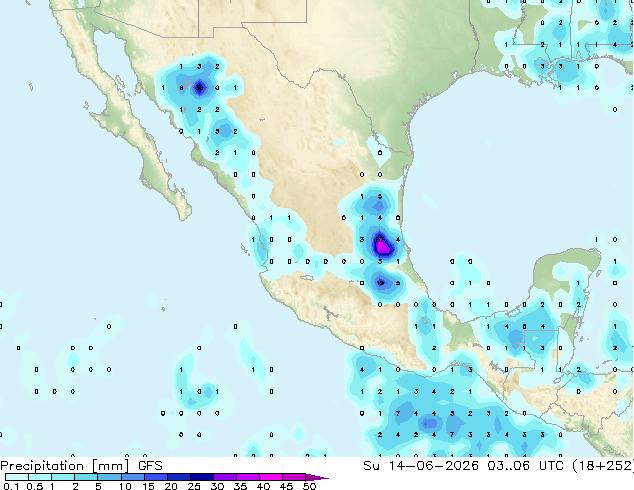Screen dimensions: 634x490
Task: Click the '03..06 UTC' time label
Action: tap(525, 466)
